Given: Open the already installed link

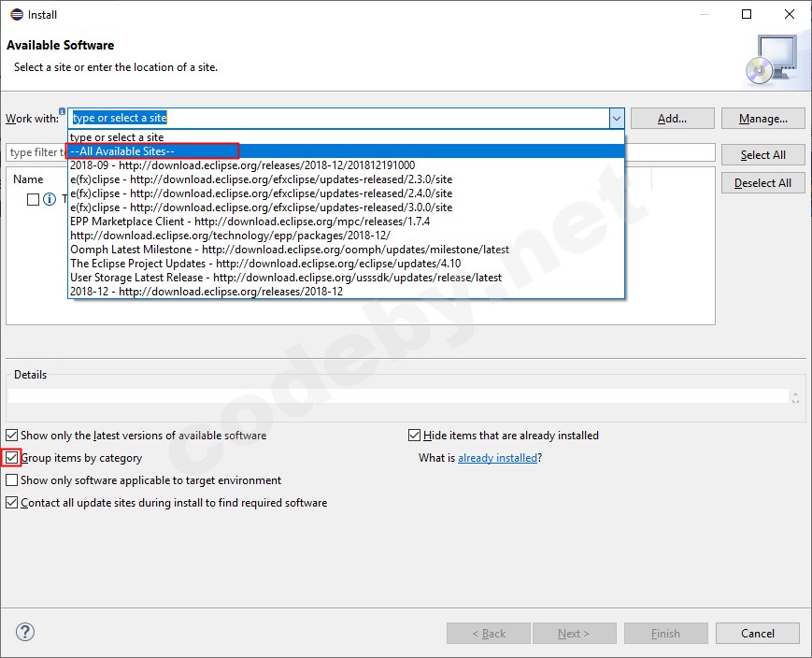Looking at the screenshot, I should click(498, 458).
